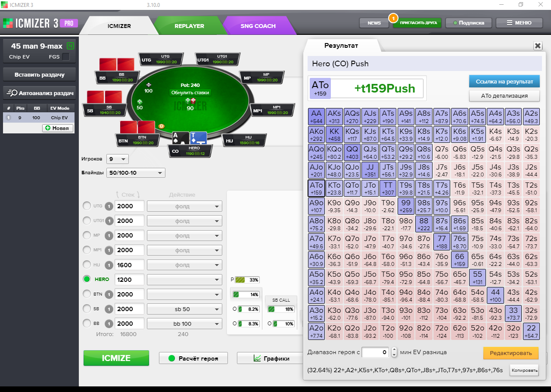Click the HERO stack field showing 1200
The image size is (551, 392).
tap(129, 280)
